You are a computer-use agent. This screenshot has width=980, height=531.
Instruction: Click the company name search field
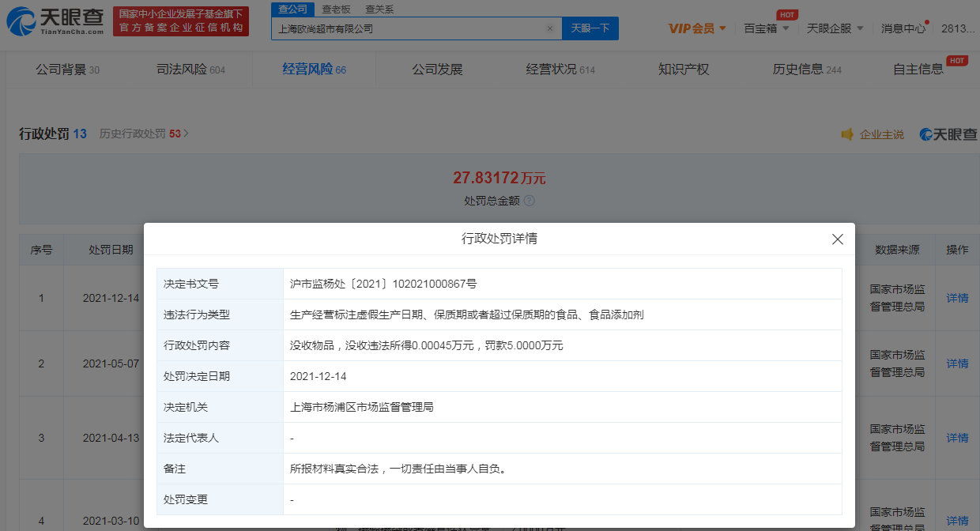(407, 28)
